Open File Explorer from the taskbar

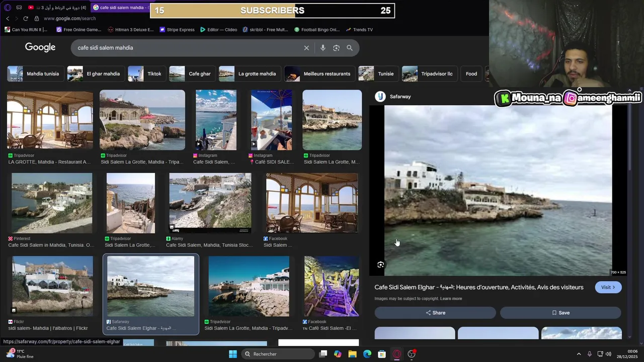click(353, 354)
